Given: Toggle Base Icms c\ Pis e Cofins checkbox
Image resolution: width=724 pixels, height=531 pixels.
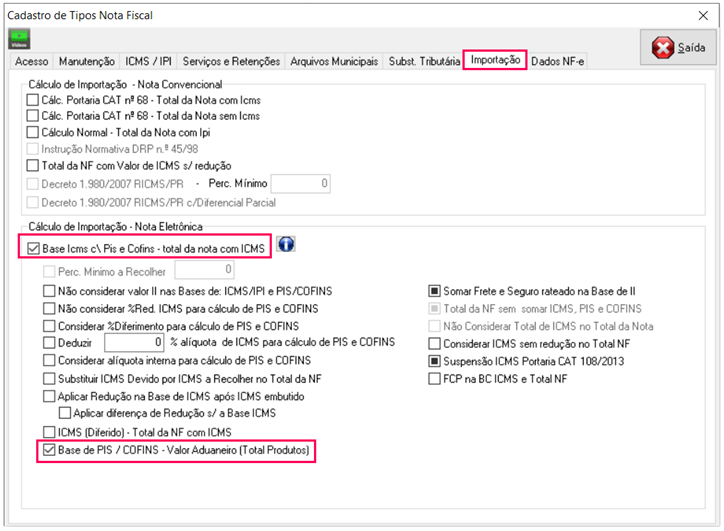Looking at the screenshot, I should point(33,247).
